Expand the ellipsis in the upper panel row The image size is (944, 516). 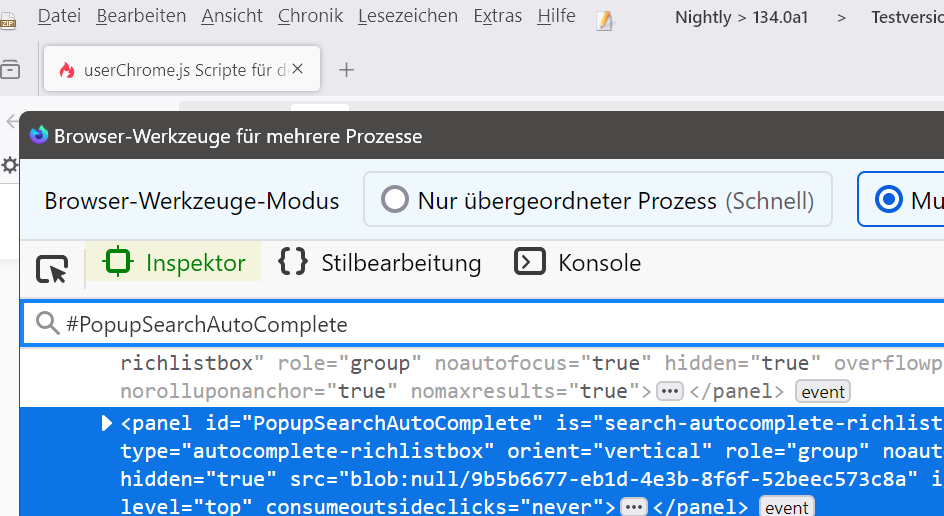[x=670, y=391]
